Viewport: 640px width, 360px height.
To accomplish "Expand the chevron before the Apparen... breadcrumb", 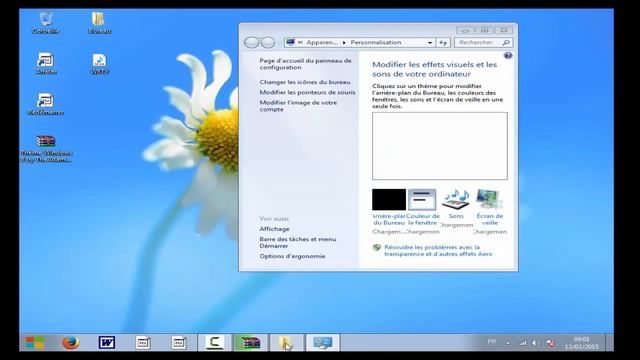I will coord(300,42).
